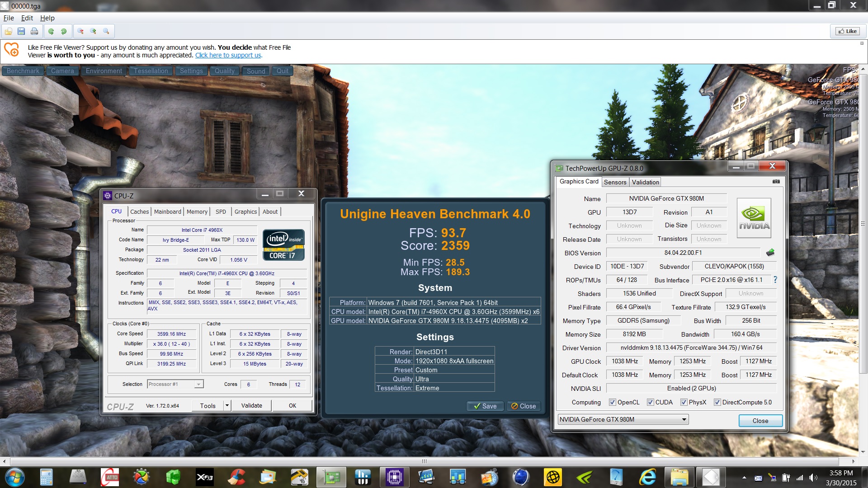Open Windows Explorer folder on taskbar
The width and height of the screenshot is (868, 488).
click(679, 477)
